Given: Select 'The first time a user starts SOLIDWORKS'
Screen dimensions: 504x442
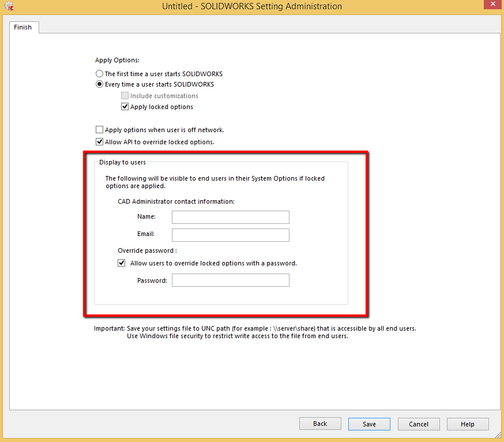Looking at the screenshot, I should (x=99, y=74).
